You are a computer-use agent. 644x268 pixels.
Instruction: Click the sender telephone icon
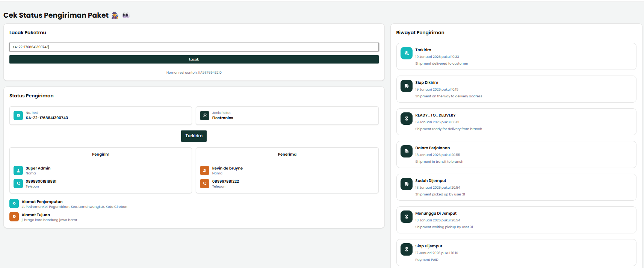[18, 183]
